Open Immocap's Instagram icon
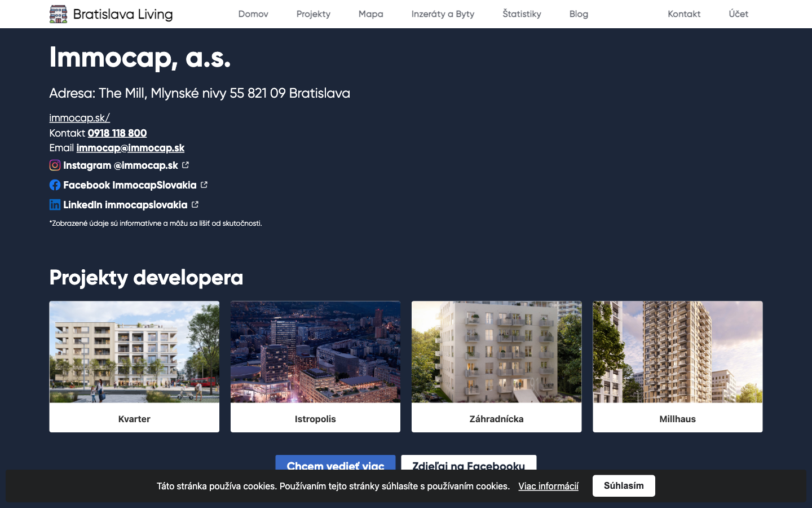 (x=55, y=165)
